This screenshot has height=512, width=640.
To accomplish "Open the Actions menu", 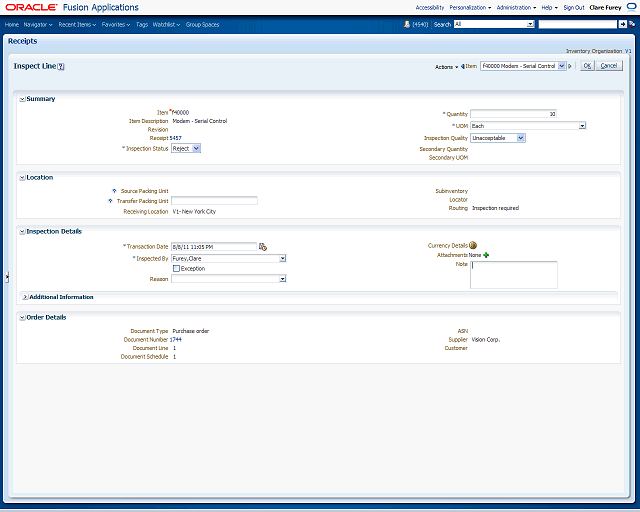I will (x=447, y=67).
